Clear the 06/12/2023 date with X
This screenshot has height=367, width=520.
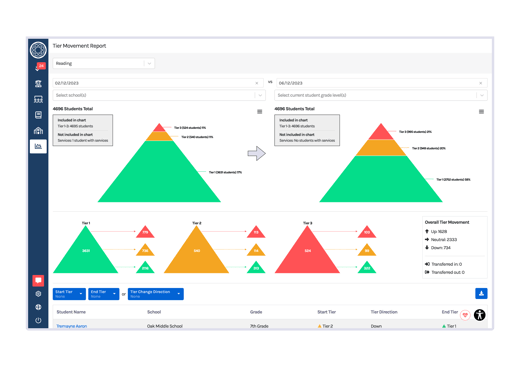pyautogui.click(x=480, y=83)
